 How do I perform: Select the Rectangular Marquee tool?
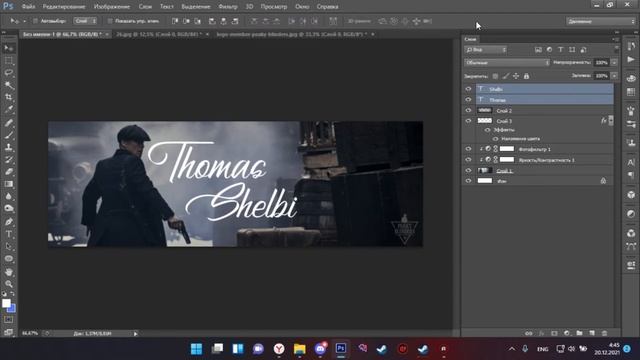point(9,60)
